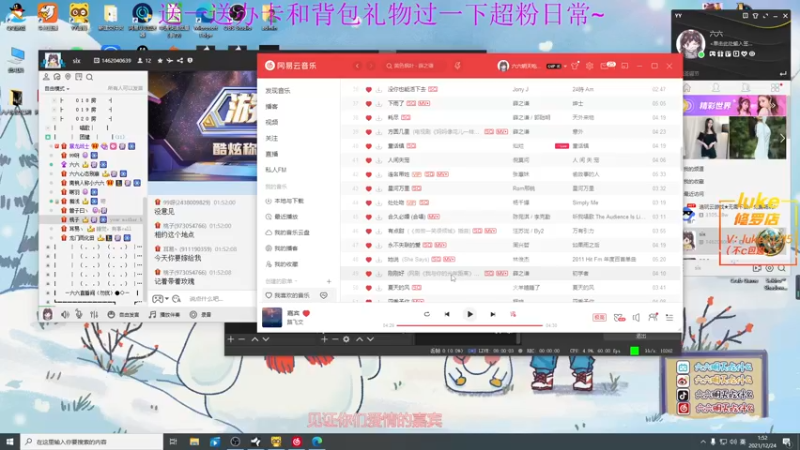Open 视频 in NetEase sidebar
This screenshot has height=450, width=800.
coord(271,122)
